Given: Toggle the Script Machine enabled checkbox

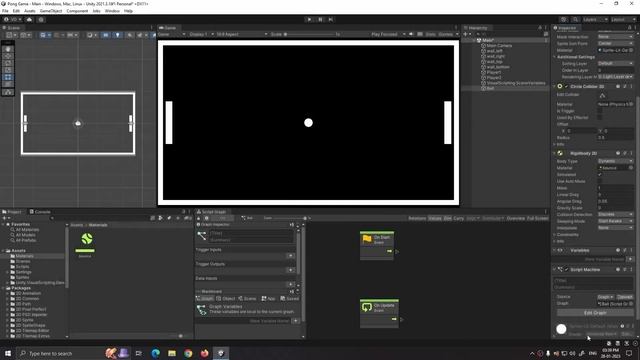Looking at the screenshot, I should (567, 270).
